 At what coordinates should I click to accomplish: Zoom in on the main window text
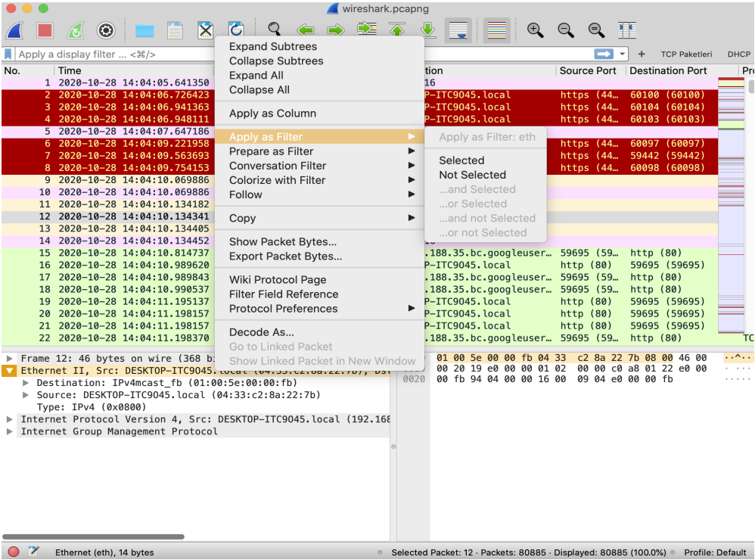pos(535,30)
